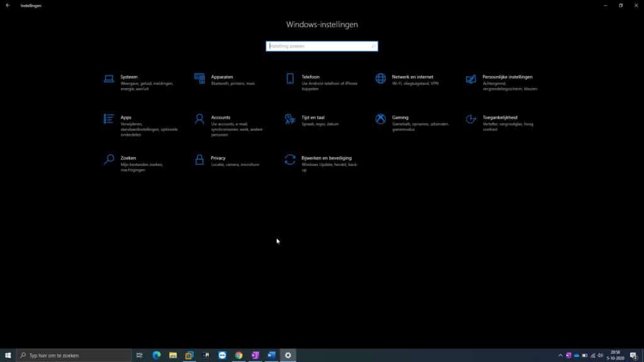Focus the 'Instelling zoeken' search field
The width and height of the screenshot is (644, 362).
tap(321, 47)
